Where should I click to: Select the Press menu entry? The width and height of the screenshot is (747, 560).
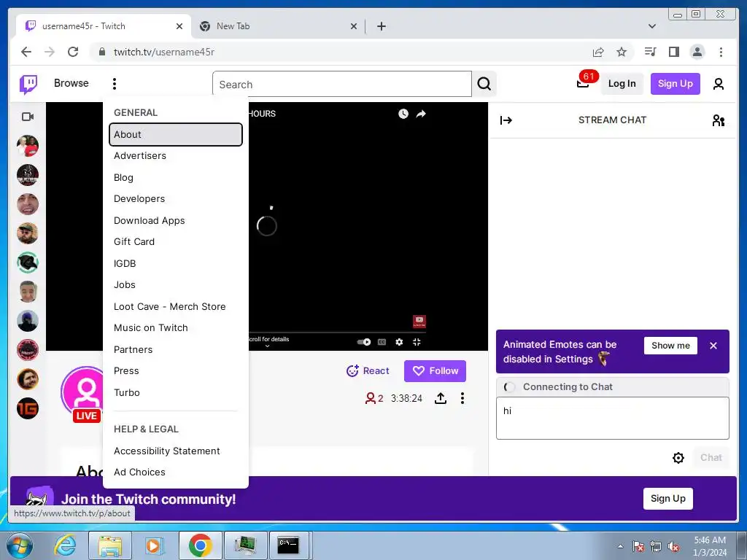pos(175,371)
